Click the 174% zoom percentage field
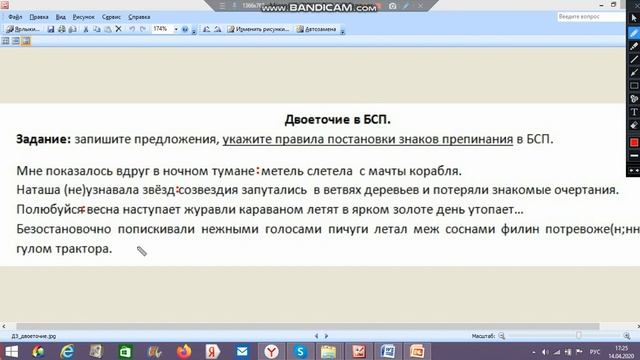This screenshot has height=360, width=640. pos(162,29)
